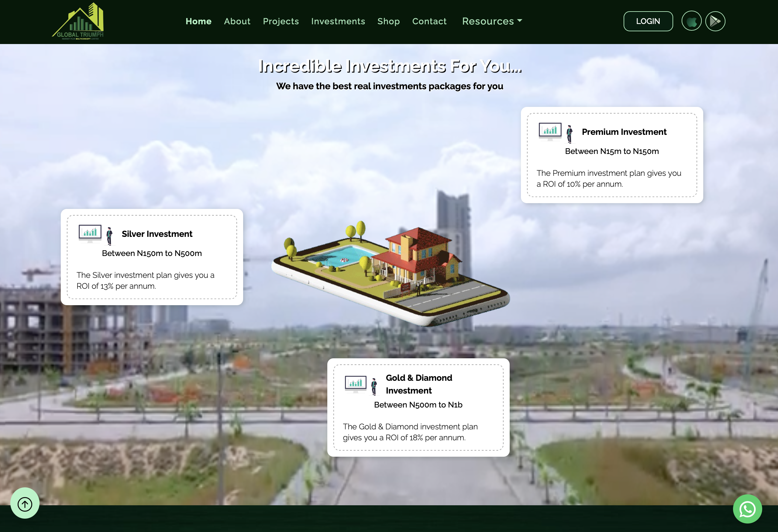Open the Apple App Store icon
Screen dimensions: 778x532
pos(691,22)
